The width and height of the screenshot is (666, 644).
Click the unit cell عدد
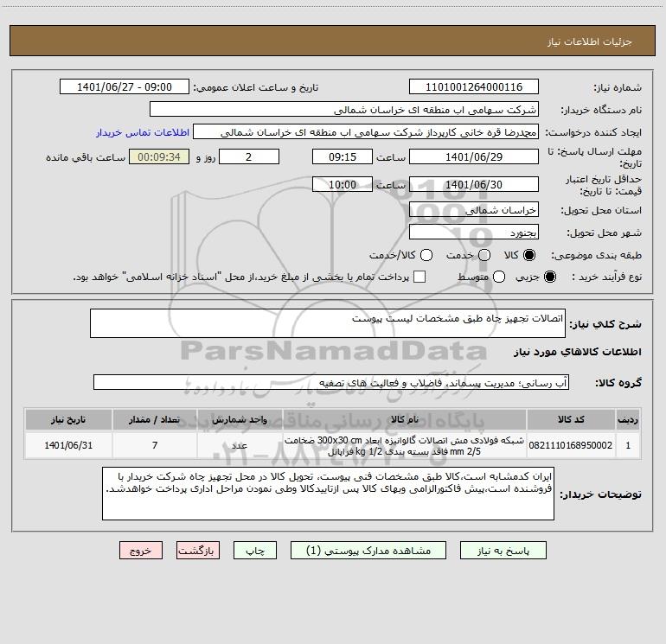click(240, 445)
